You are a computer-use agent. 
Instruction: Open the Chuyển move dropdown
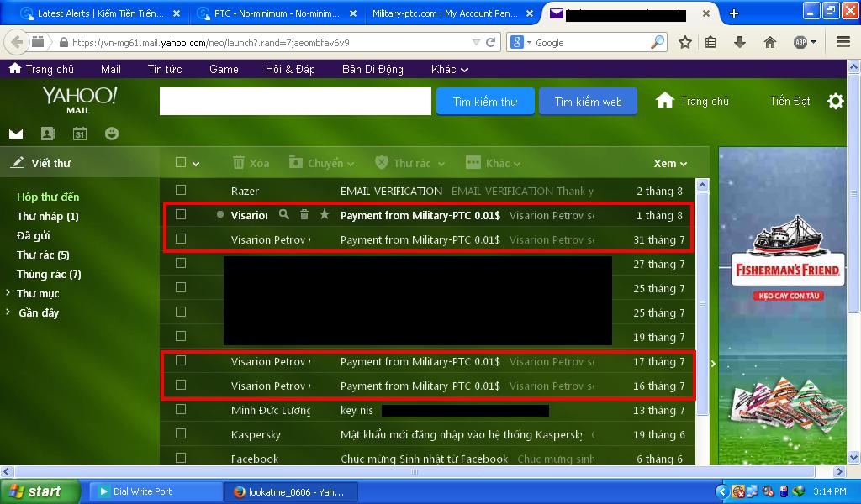pyautogui.click(x=322, y=163)
